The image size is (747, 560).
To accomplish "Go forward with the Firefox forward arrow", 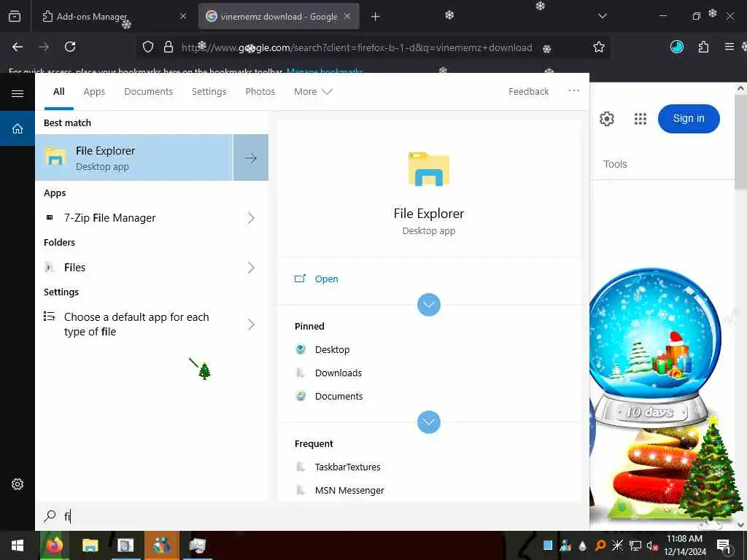I will pyautogui.click(x=44, y=47).
